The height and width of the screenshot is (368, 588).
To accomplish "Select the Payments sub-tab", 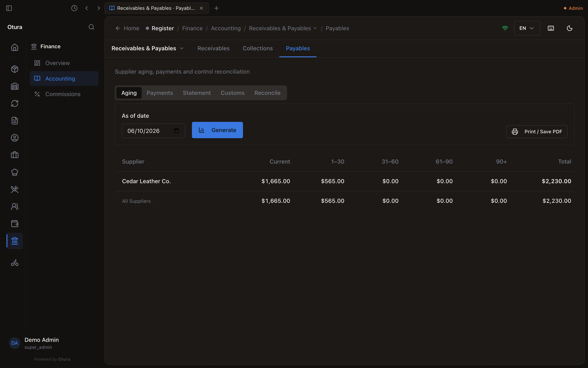I will (160, 93).
